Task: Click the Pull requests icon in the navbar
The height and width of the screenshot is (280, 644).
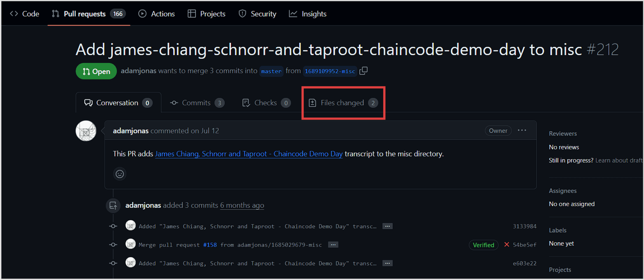Action: 55,13
